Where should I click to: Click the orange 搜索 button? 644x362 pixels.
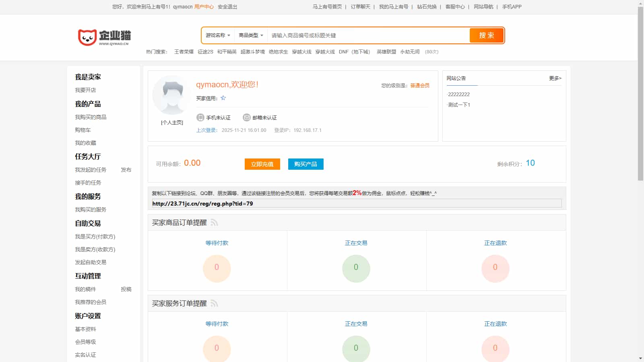pos(486,35)
